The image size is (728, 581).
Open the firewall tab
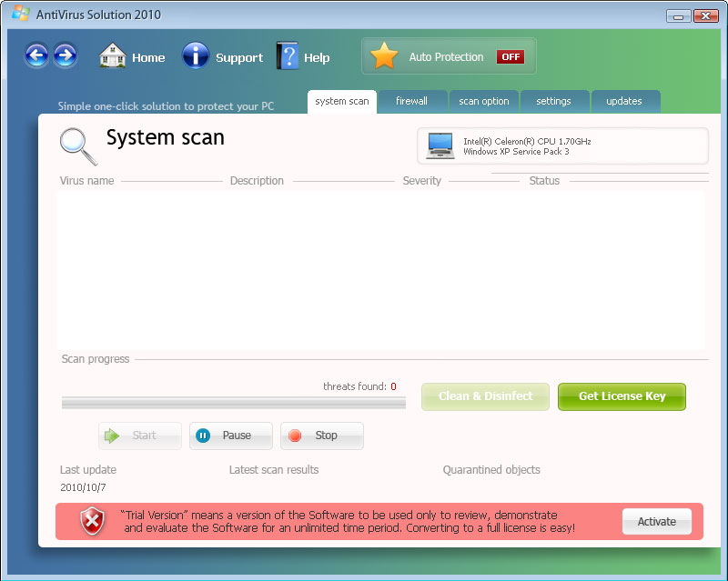coord(412,101)
